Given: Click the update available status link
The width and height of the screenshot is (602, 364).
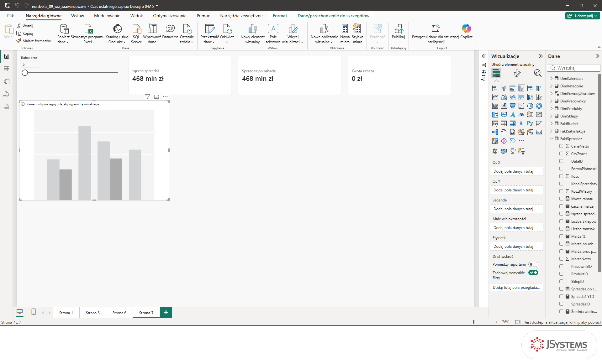Looking at the screenshot, I should [562, 322].
